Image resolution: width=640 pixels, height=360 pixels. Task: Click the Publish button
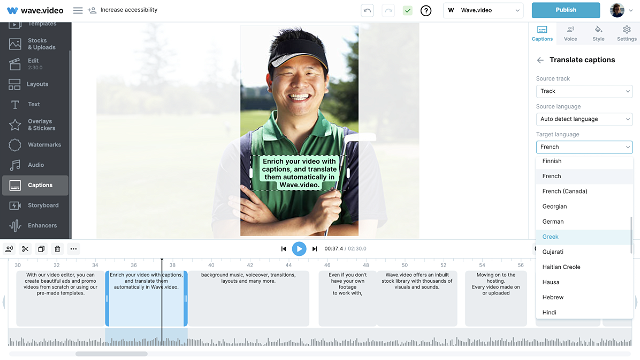coord(566,10)
